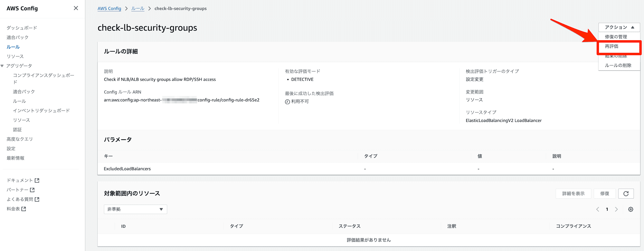The width and height of the screenshot is (644, 251).
Task: Open the 非準拠 compliance filter dropdown
Action: (135, 209)
